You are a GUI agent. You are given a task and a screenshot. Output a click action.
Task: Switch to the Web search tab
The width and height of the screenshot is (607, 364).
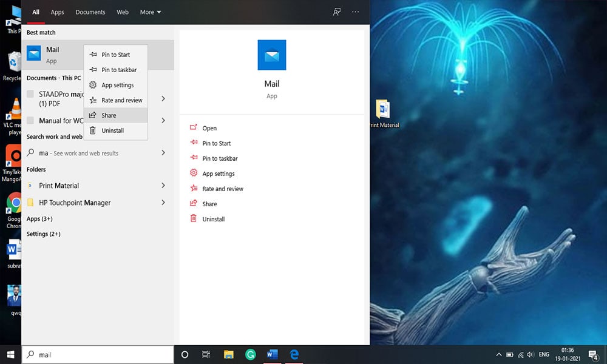(x=123, y=12)
